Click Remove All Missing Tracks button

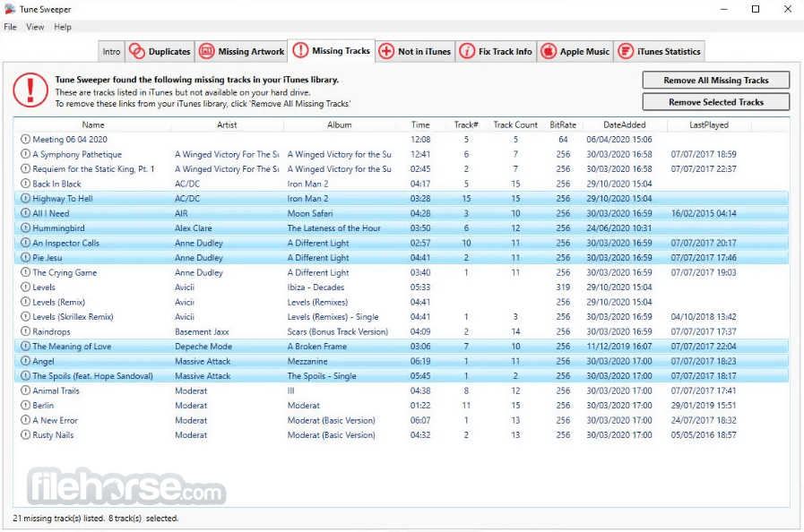point(716,80)
